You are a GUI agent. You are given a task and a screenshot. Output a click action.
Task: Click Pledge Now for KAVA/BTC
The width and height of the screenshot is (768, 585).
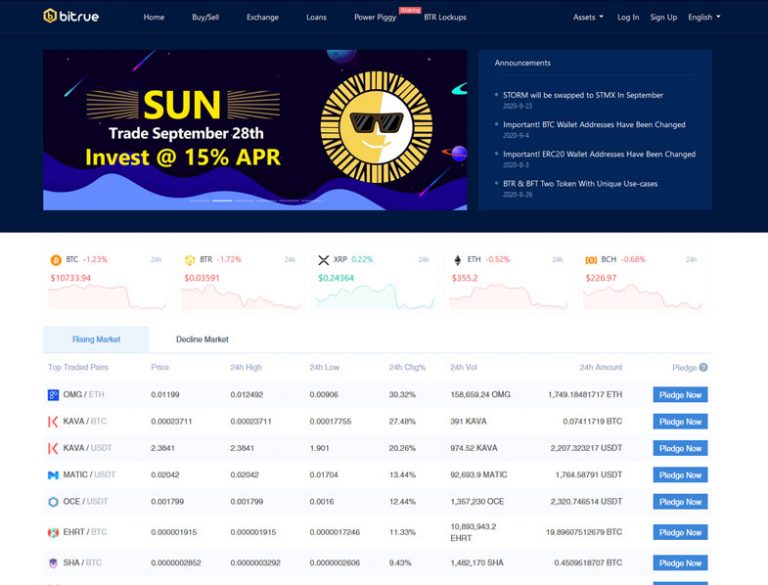pyautogui.click(x=680, y=422)
